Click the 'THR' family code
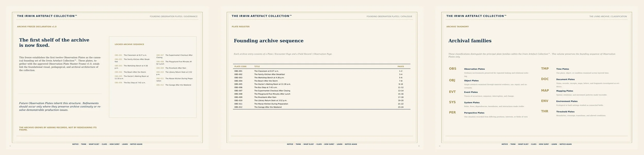 click(545, 111)
